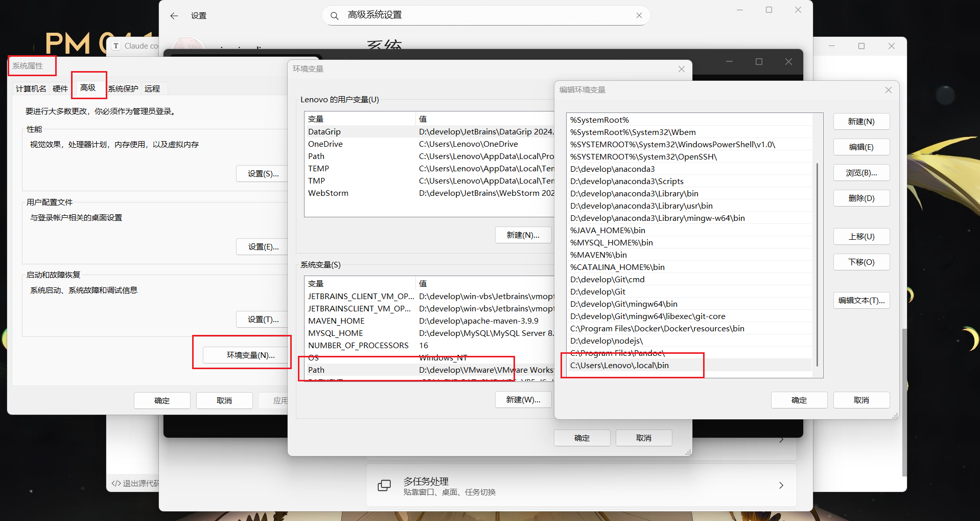The image size is (980, 521).
Task: Click the 下移(O) button
Action: [x=861, y=262]
